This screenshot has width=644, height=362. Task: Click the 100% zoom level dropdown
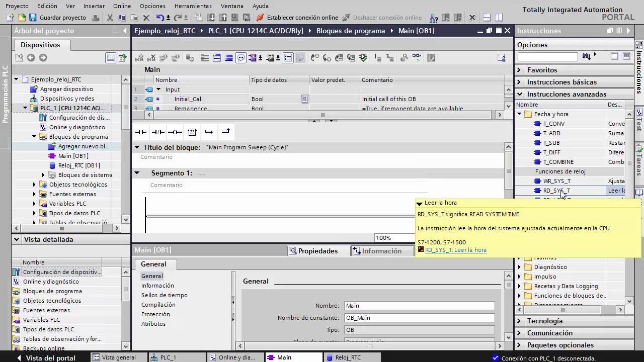click(394, 238)
